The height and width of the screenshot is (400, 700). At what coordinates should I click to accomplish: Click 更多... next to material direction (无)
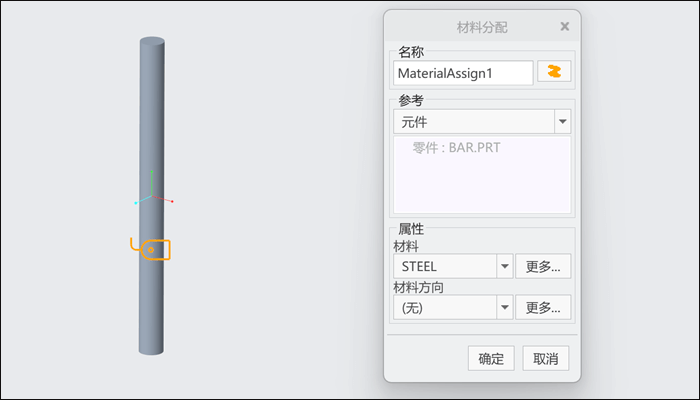543,308
